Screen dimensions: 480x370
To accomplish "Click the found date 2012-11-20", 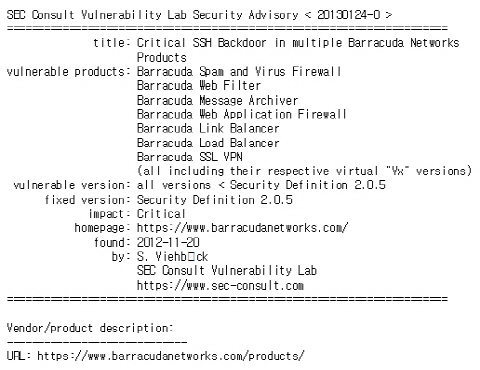I will [x=168, y=242].
